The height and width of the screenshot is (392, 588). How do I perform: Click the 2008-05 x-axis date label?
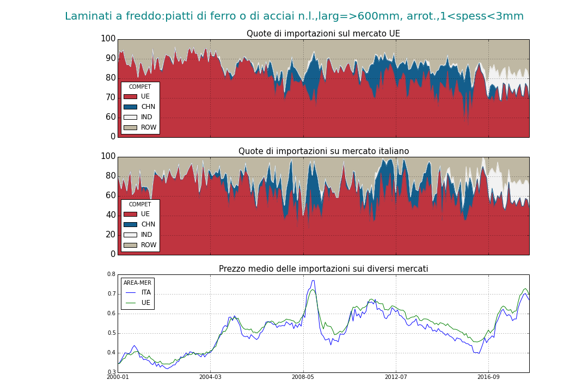[303, 377]
